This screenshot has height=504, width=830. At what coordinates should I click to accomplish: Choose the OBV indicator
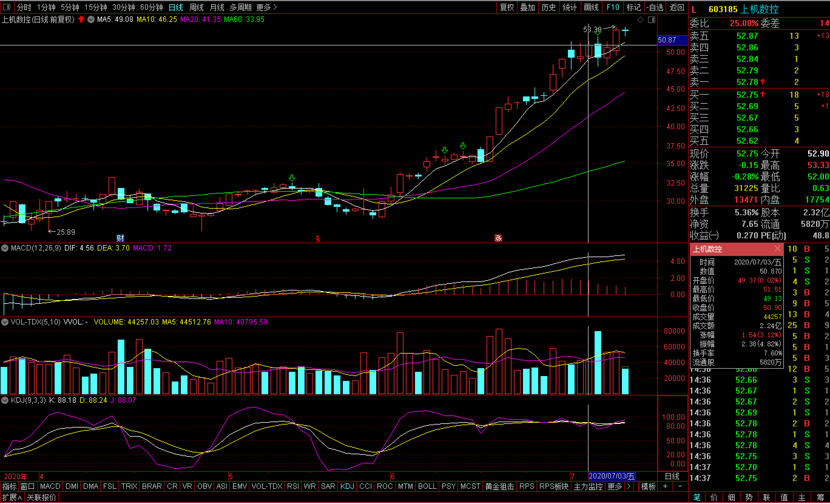click(204, 486)
